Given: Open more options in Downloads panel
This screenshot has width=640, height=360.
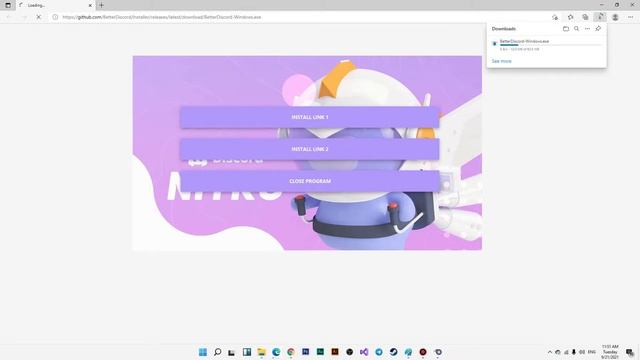Looking at the screenshot, I should 587,29.
